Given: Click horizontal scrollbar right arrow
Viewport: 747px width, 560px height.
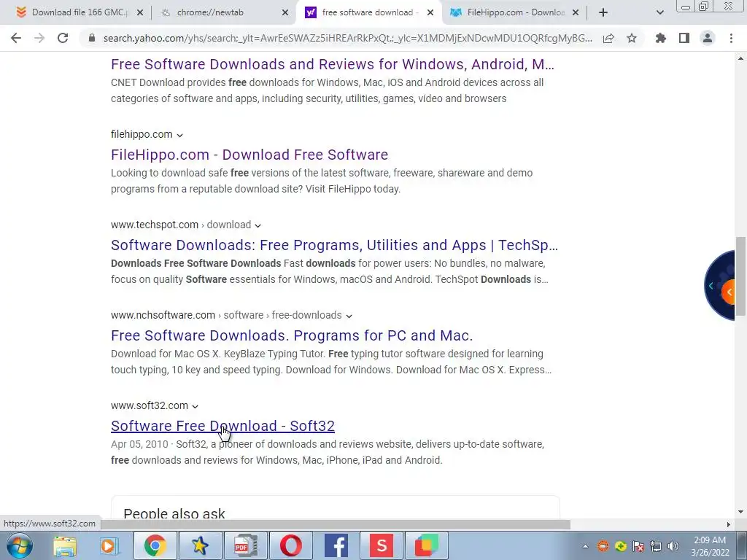Looking at the screenshot, I should coord(729,524).
